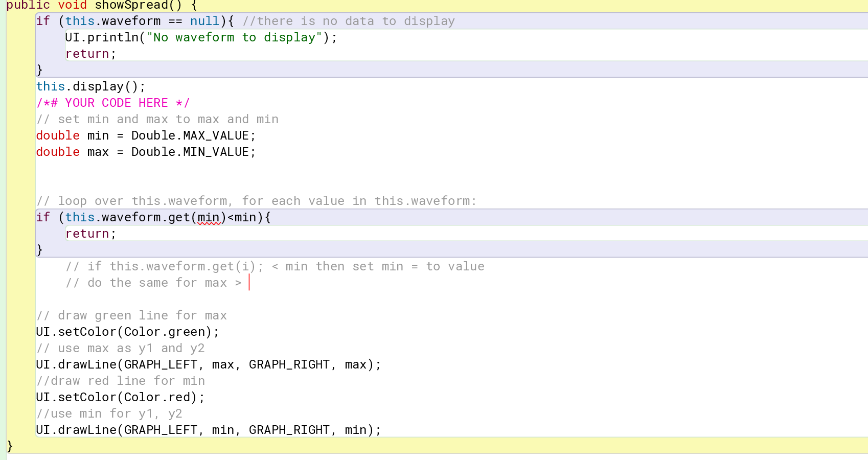Click the second 'return;' inside waveform.get block
This screenshot has width=868, height=460.
coord(90,234)
